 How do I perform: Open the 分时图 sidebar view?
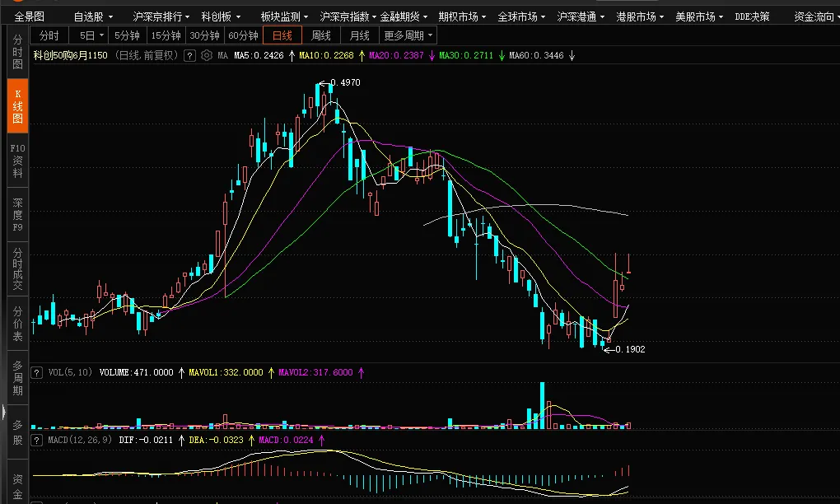tap(17, 52)
